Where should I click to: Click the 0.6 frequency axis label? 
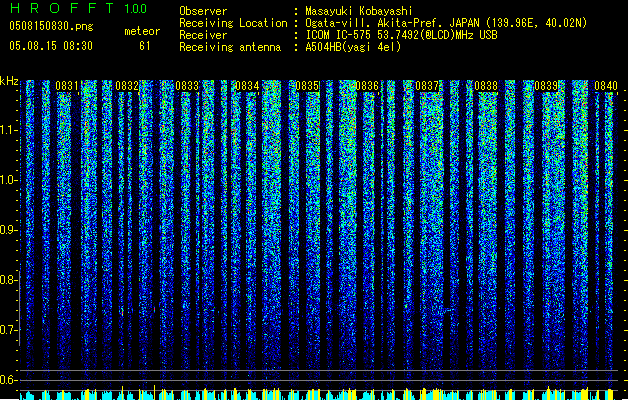click(8, 380)
